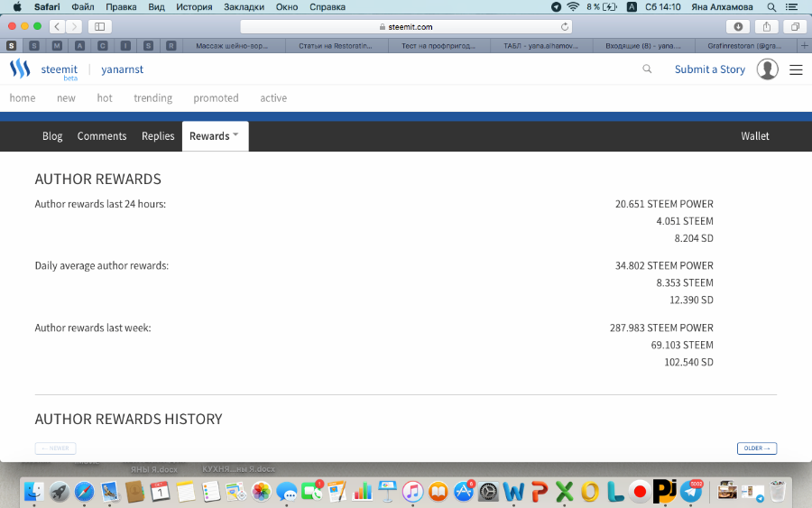Open Trash in the Dock
The width and height of the screenshot is (812, 508).
[x=778, y=491]
